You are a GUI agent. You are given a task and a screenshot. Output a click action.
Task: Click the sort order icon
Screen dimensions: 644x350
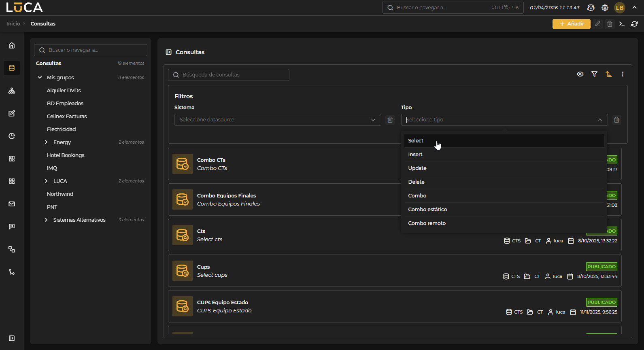[608, 74]
